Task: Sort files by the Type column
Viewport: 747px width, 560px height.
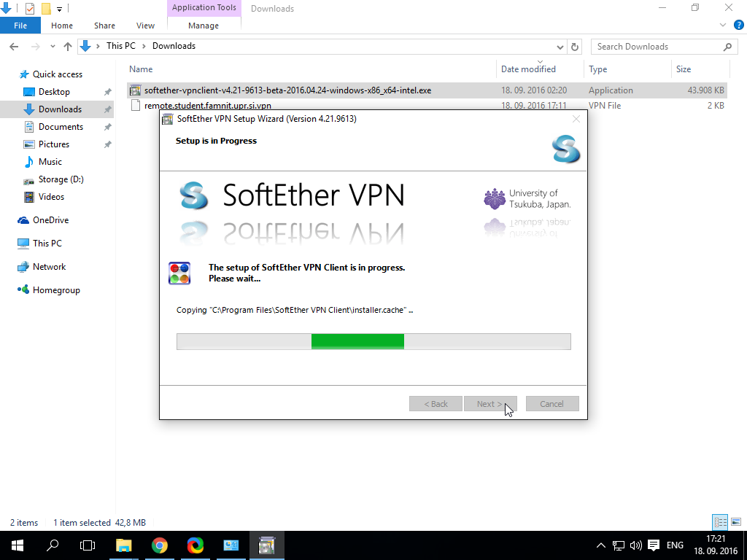Action: point(598,69)
